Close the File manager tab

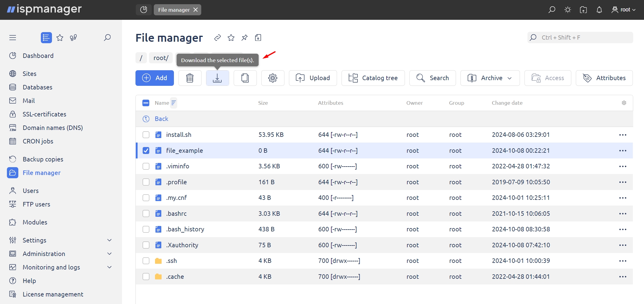pos(196,10)
